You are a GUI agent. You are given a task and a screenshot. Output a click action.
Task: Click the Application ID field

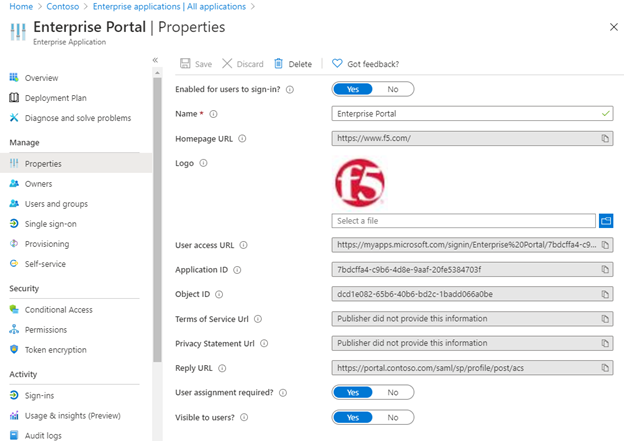click(x=472, y=269)
